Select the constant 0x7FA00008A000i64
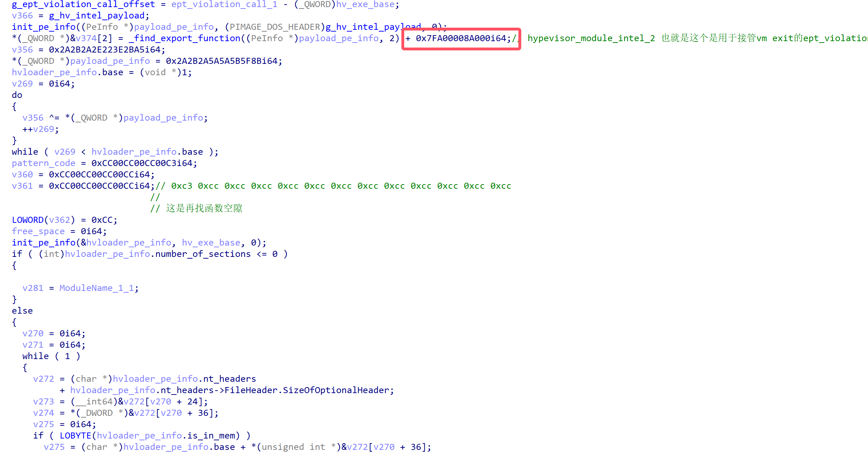 (x=461, y=38)
